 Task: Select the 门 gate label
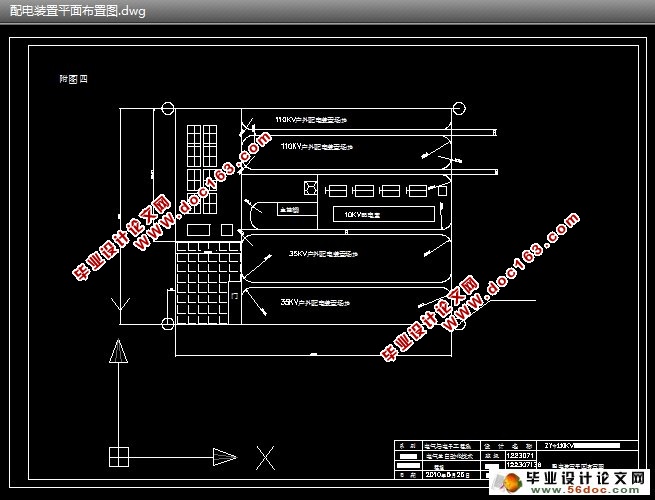[x=235, y=296]
